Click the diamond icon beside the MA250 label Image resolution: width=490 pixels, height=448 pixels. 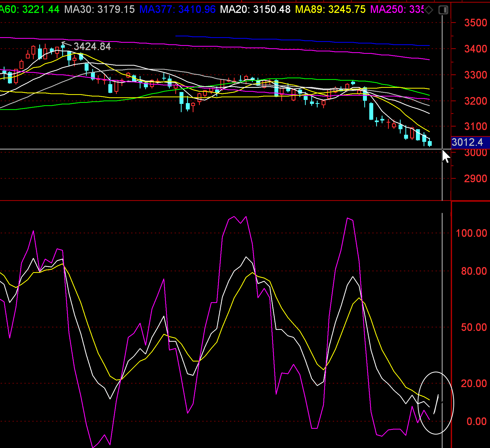[429, 10]
